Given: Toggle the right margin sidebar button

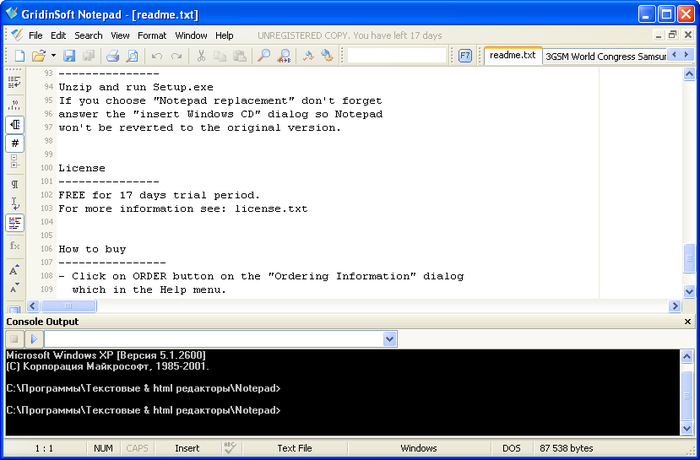Looking at the screenshot, I should 15,124.
